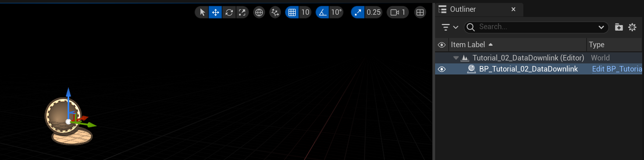The width and height of the screenshot is (644, 160).
Task: Toggle scale snapping on or off
Action: point(357,13)
